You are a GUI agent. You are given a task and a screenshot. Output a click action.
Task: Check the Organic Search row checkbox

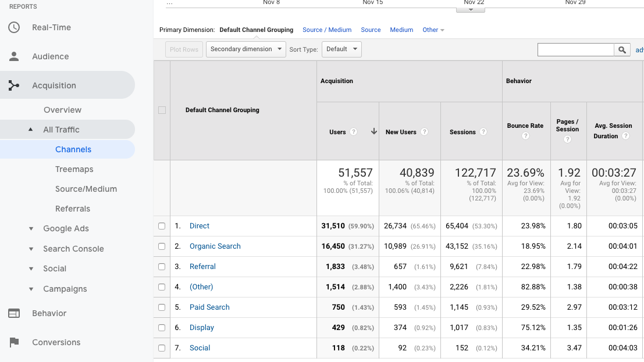coord(162,246)
